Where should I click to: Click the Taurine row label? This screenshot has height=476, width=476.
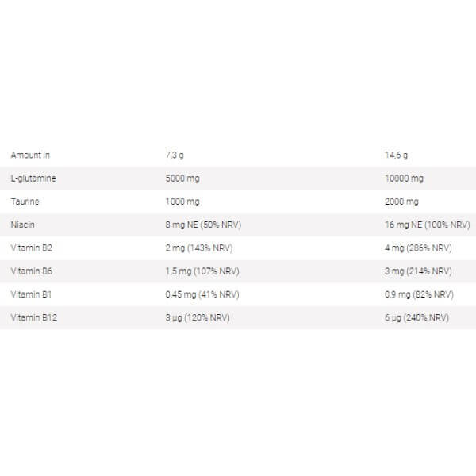(25, 202)
